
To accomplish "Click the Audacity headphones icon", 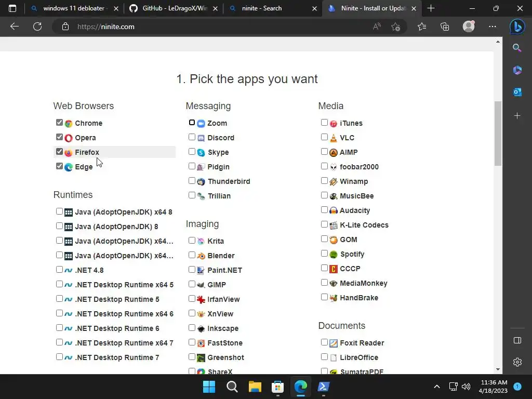I will click(x=334, y=211).
